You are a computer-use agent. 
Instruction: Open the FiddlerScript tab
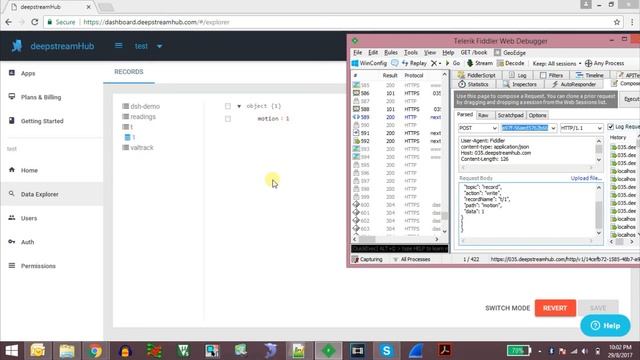point(476,76)
